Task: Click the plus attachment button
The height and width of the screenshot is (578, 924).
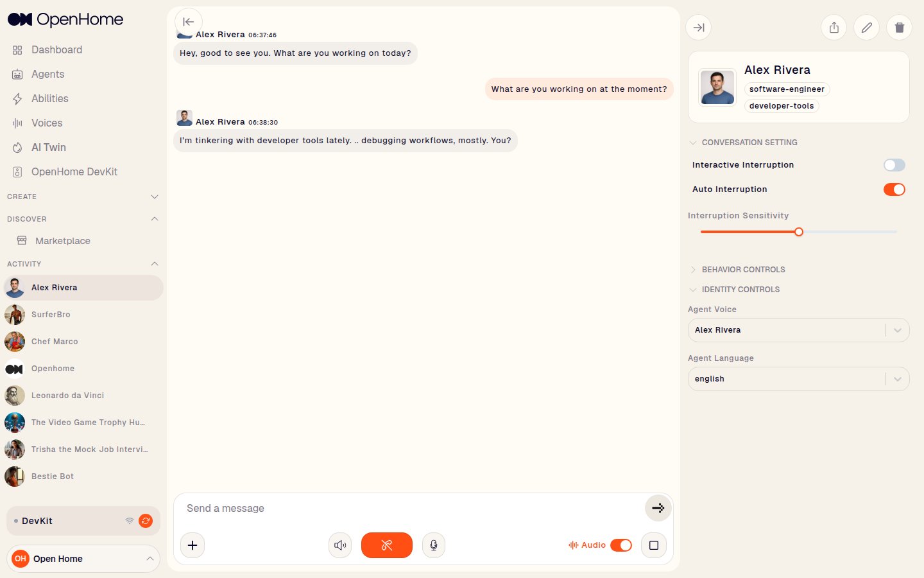Action: point(193,545)
